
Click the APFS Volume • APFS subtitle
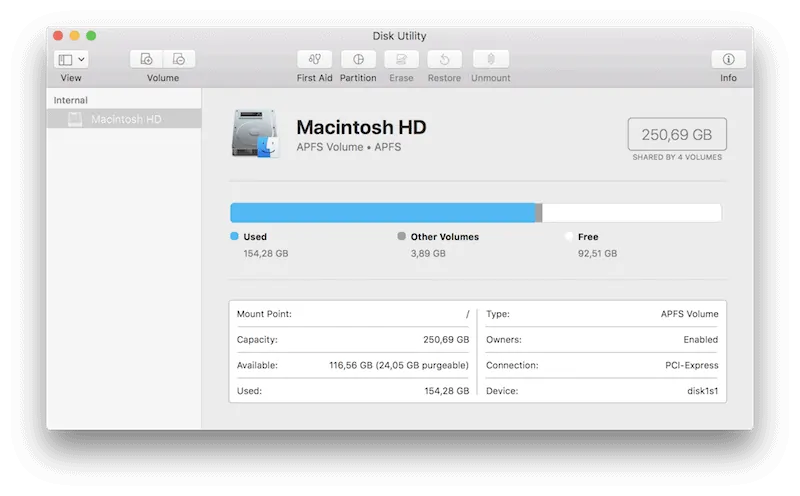(348, 147)
